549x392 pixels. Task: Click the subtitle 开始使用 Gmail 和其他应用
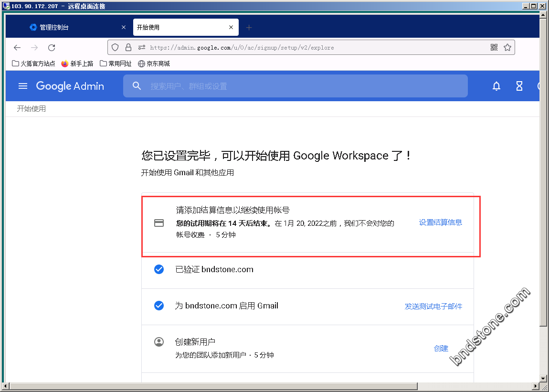pos(187,173)
